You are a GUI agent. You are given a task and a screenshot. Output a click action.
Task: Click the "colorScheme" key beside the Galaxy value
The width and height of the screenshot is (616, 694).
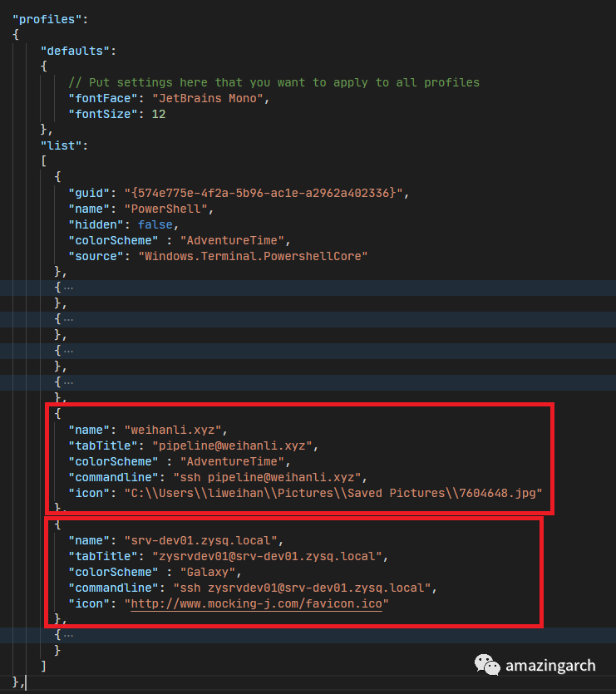pos(113,573)
